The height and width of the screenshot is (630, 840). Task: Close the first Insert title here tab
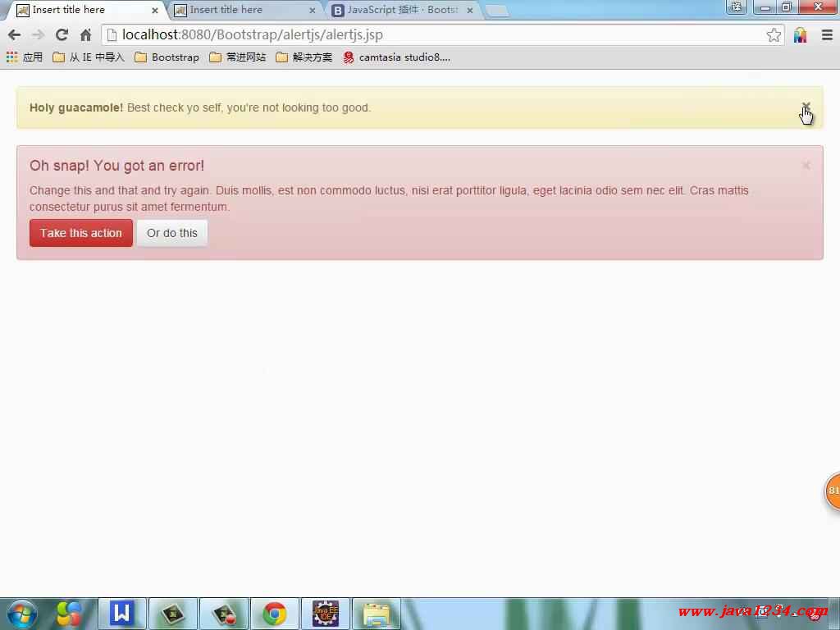click(x=154, y=10)
